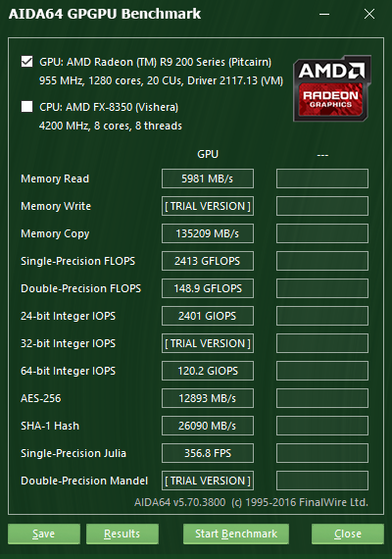Screen dimensions: 392x559
Task: Click Start Benchmark
Action: (x=236, y=534)
